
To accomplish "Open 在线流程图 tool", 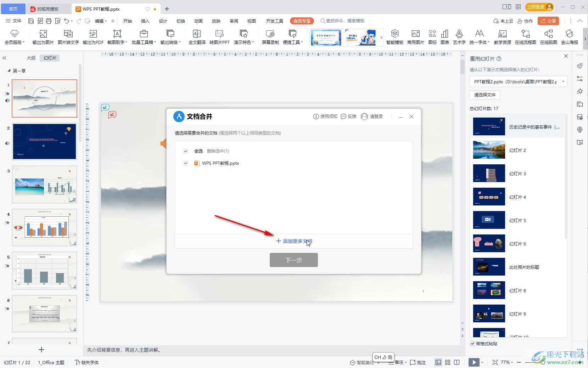I will pyautogui.click(x=525, y=37).
